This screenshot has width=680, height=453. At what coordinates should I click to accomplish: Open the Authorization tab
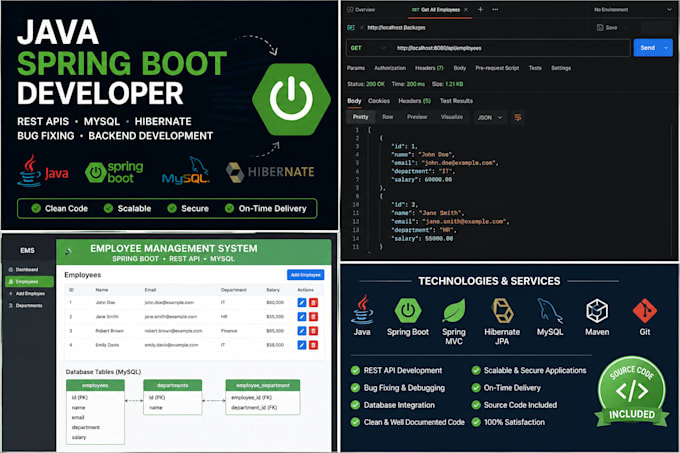390,68
